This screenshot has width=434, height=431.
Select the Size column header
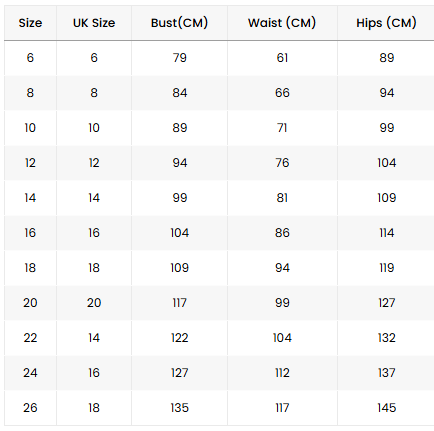click(x=30, y=23)
